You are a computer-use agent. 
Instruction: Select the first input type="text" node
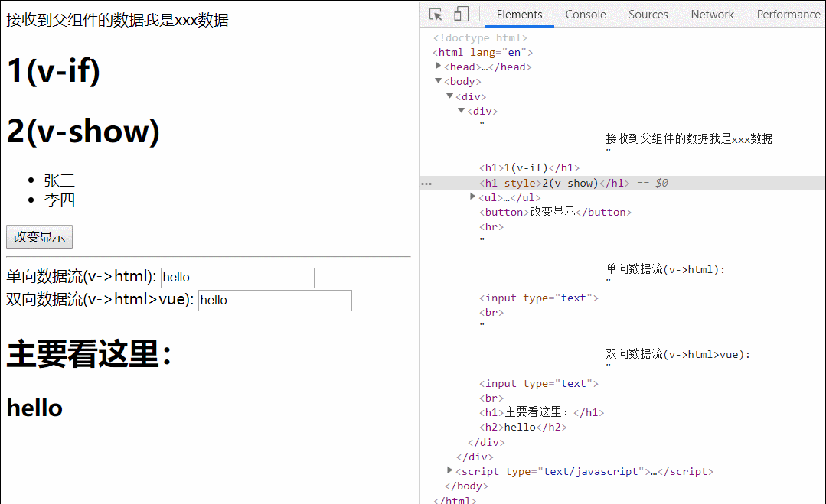[538, 298]
